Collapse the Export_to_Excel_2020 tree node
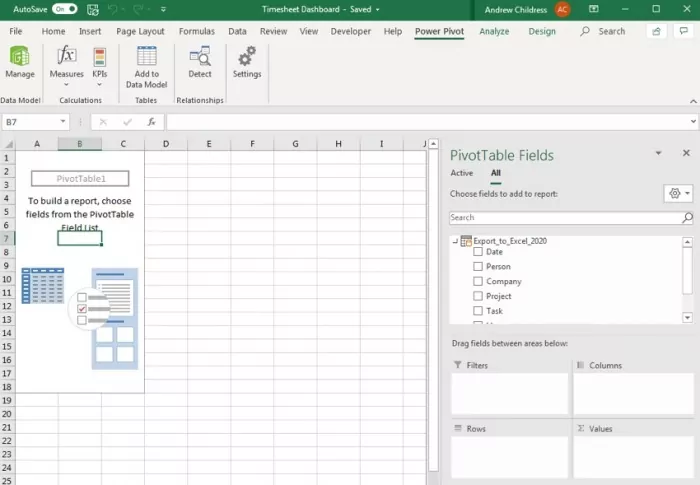The image size is (700, 485). [x=455, y=241]
